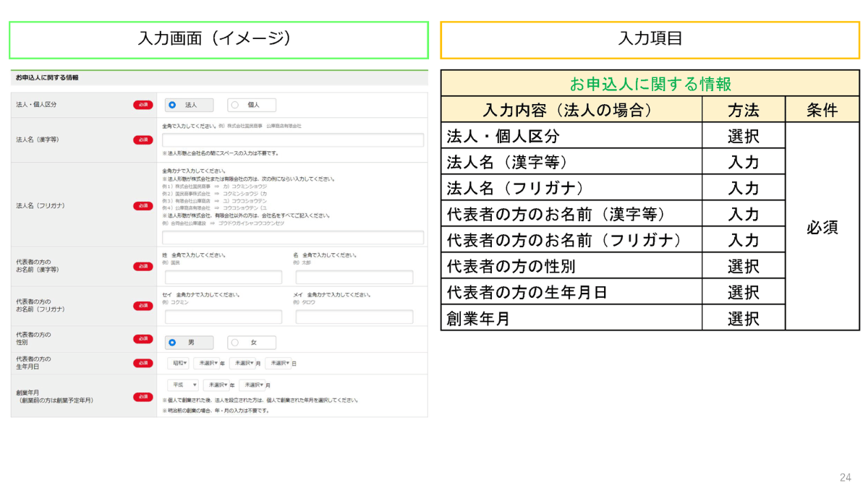
Task: Click the example line 例) 合同会社公庫建設
Action: (x=223, y=223)
